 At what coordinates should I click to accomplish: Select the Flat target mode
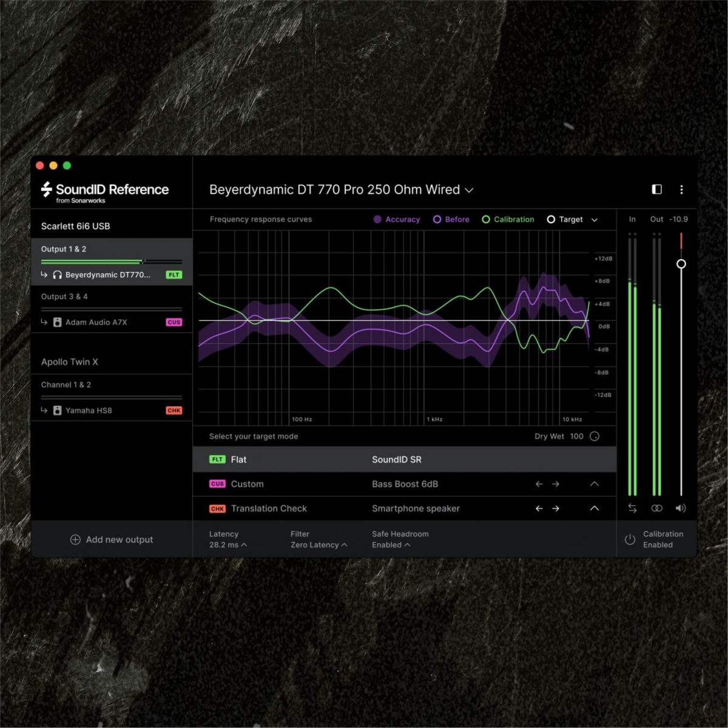pyautogui.click(x=405, y=460)
